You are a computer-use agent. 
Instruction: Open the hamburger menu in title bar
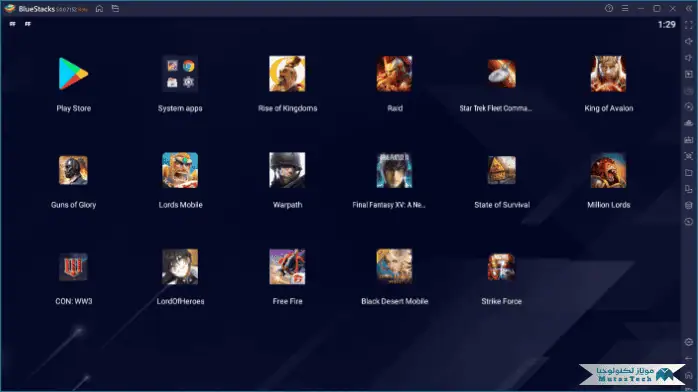[x=625, y=8]
